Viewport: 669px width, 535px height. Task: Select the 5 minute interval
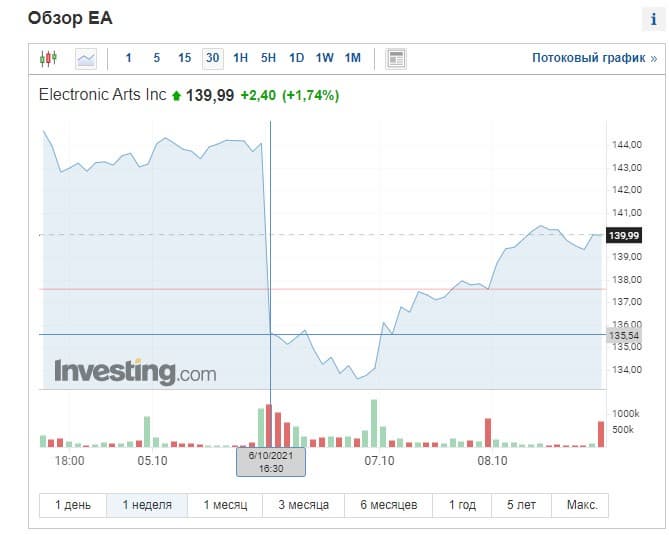click(156, 58)
